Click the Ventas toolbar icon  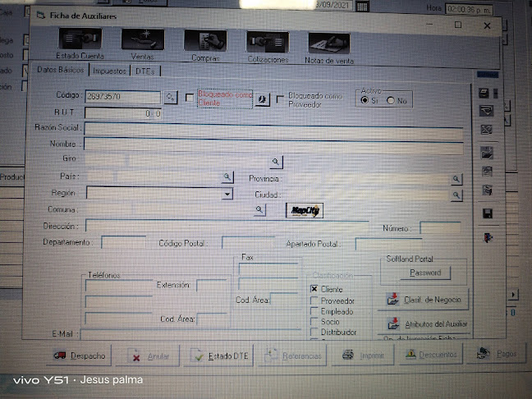(x=142, y=41)
